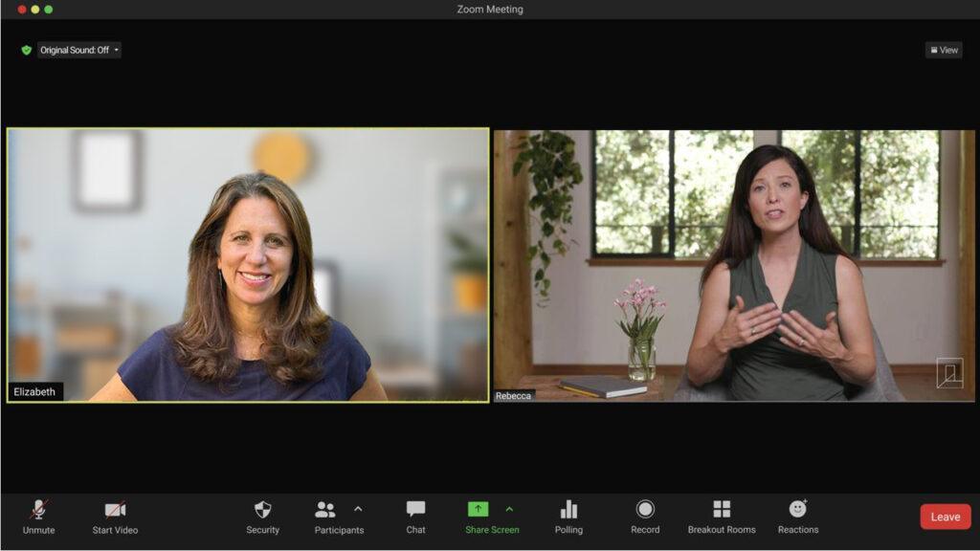Viewport: 980px width, 551px height.
Task: Open the Chat panel
Action: 415,517
